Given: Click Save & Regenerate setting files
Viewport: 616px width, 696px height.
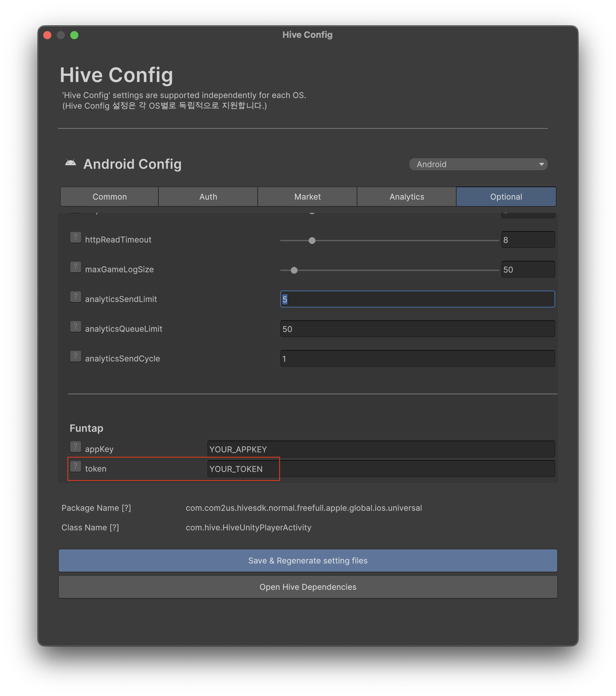Looking at the screenshot, I should coord(308,561).
